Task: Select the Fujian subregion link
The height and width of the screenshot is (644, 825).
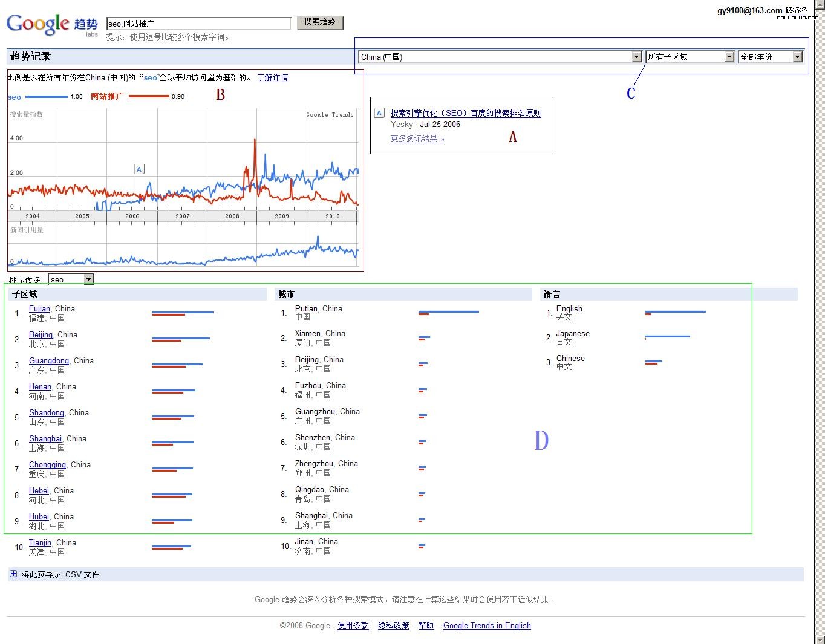Action: click(x=39, y=308)
